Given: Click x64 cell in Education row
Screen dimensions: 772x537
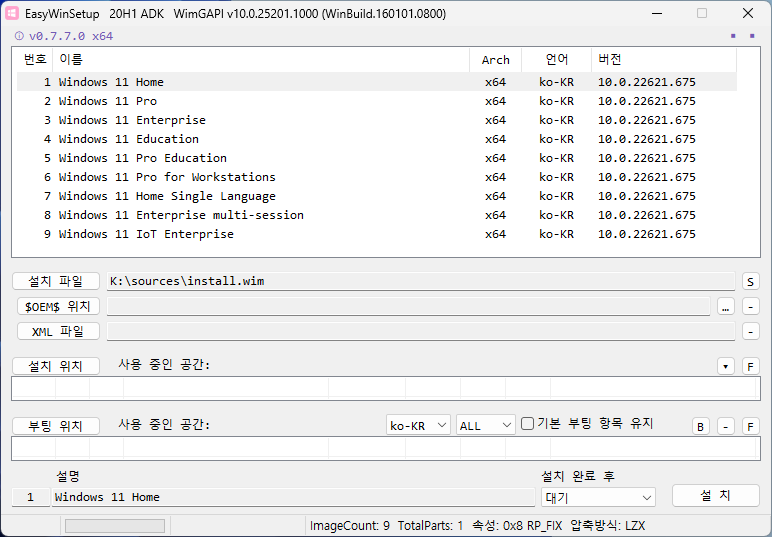Looking at the screenshot, I should point(495,139).
